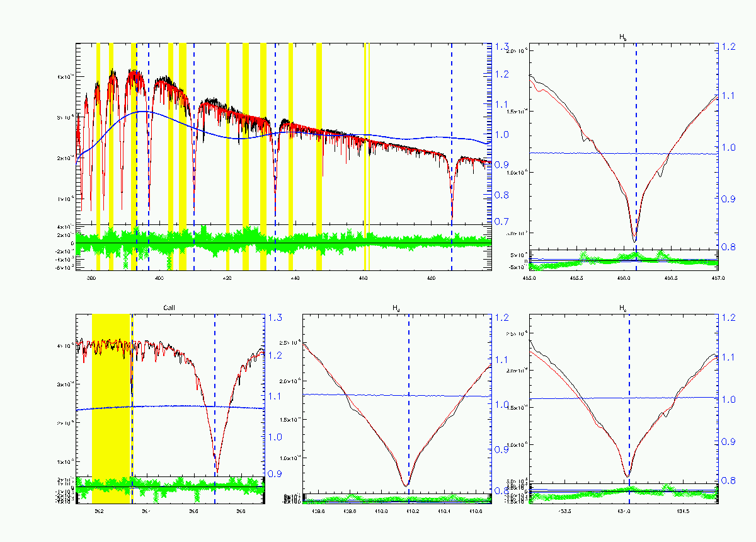Click blue 1.0 label on Hd panel axis
756x542 pixels.
[502, 405]
